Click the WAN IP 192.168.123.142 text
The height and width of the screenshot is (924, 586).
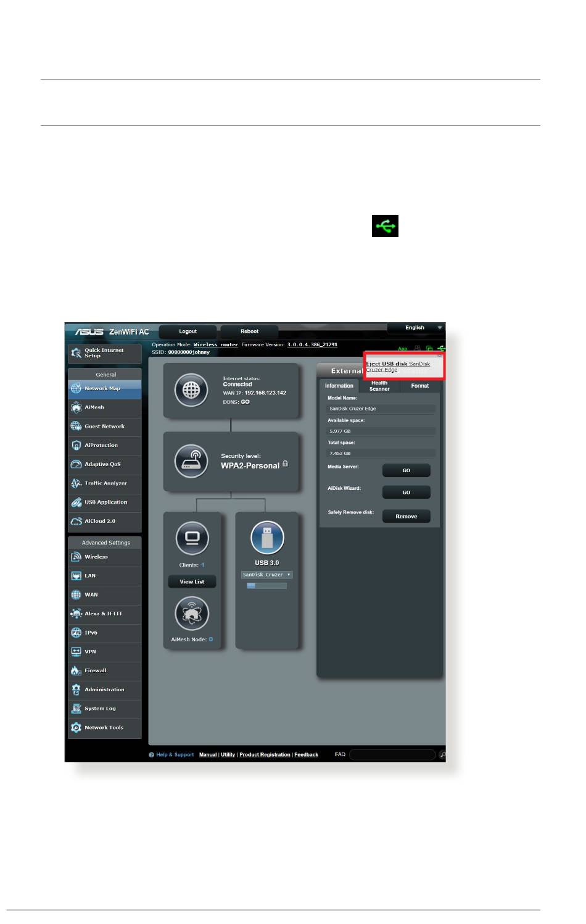click(x=265, y=393)
